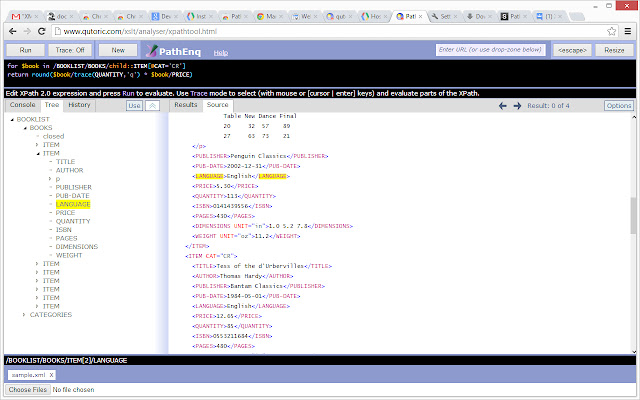Expand the CATEGORIES node

point(24,315)
